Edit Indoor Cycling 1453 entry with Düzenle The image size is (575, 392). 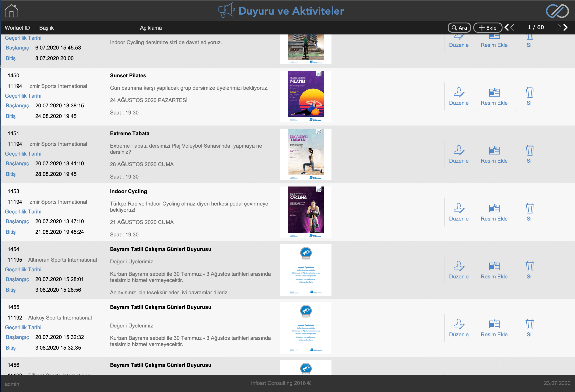[459, 212]
